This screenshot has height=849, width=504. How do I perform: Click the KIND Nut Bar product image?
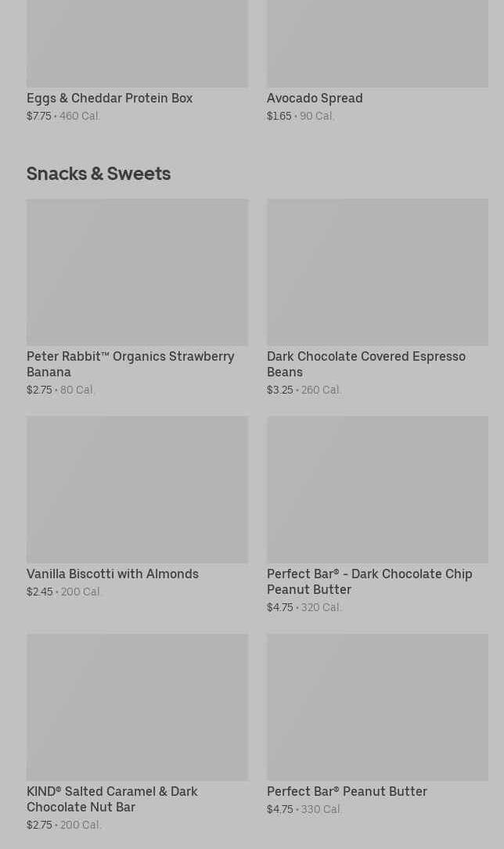138,707
